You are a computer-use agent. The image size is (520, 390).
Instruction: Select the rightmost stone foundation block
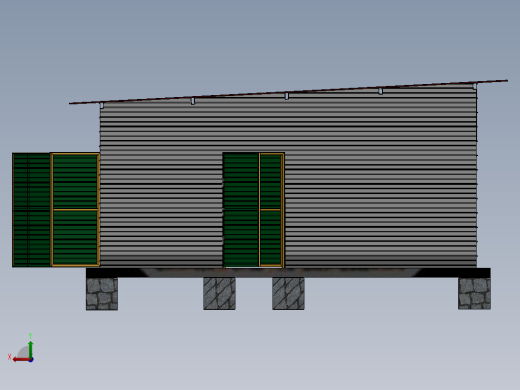click(474, 293)
